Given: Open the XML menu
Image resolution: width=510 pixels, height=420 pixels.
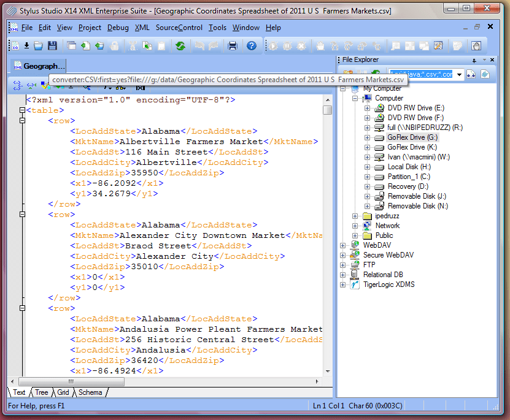Looking at the screenshot, I should coord(142,28).
